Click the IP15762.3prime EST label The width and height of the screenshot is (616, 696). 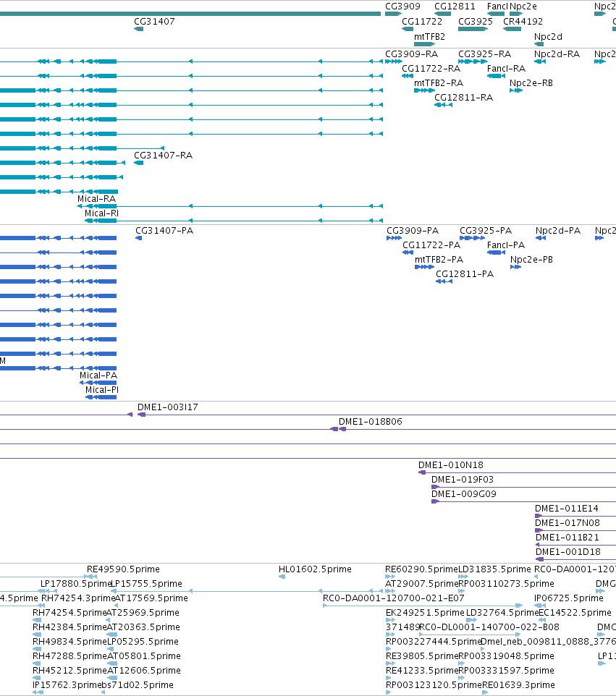[67, 685]
